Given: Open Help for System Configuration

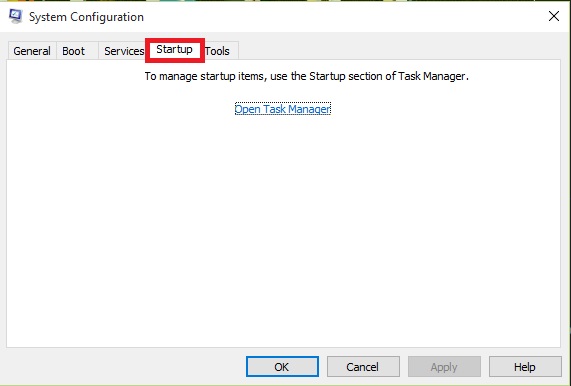Looking at the screenshot, I should coord(525,366).
